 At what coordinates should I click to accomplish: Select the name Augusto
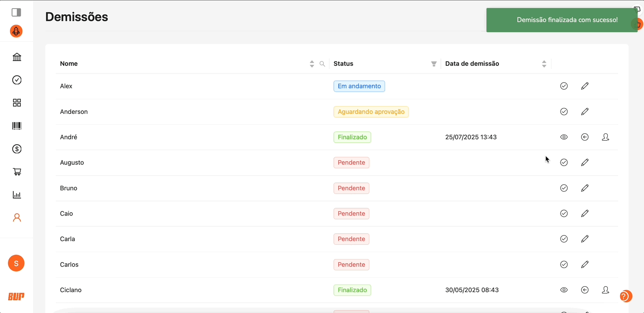point(72,162)
